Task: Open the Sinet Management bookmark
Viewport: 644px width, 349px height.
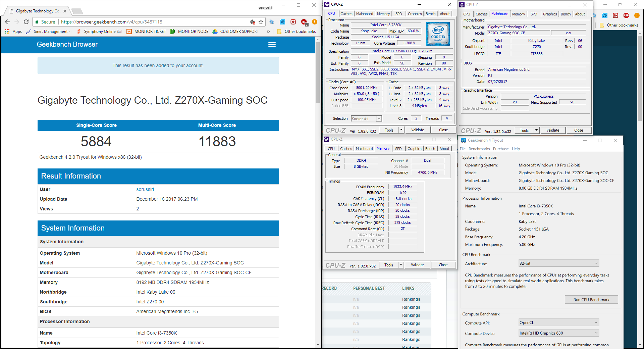Action: [x=48, y=32]
